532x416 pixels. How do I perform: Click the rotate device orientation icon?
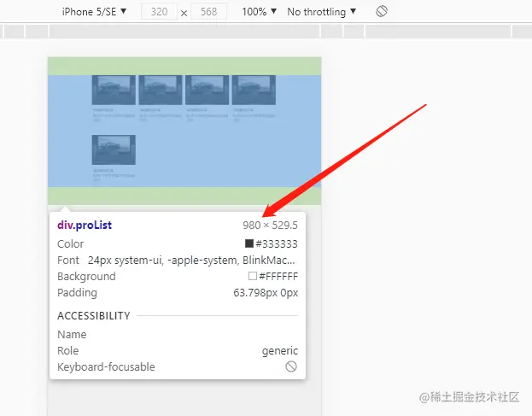pos(382,12)
